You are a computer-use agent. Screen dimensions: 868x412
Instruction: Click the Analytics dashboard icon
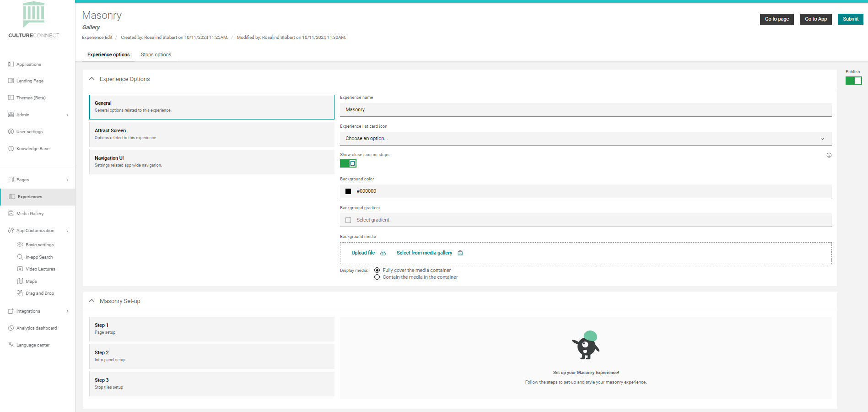coord(11,328)
